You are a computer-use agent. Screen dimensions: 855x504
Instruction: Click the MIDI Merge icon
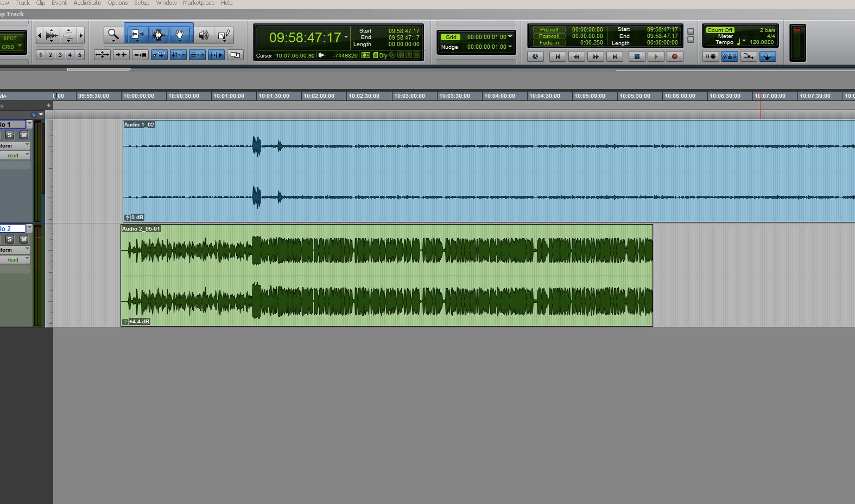click(x=749, y=56)
